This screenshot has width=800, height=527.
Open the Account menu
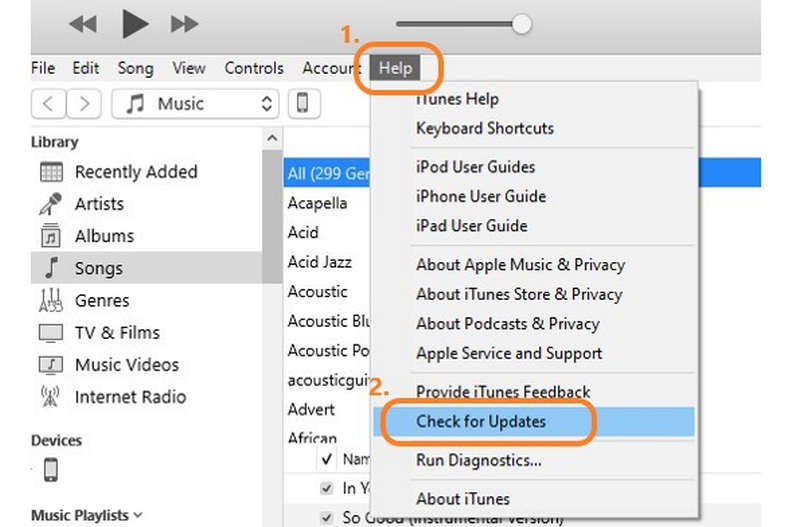[332, 68]
